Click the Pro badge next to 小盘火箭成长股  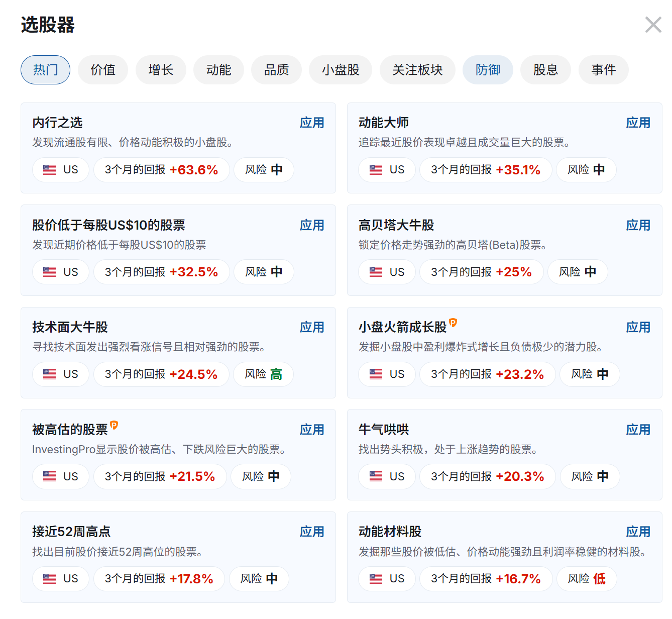click(x=453, y=323)
